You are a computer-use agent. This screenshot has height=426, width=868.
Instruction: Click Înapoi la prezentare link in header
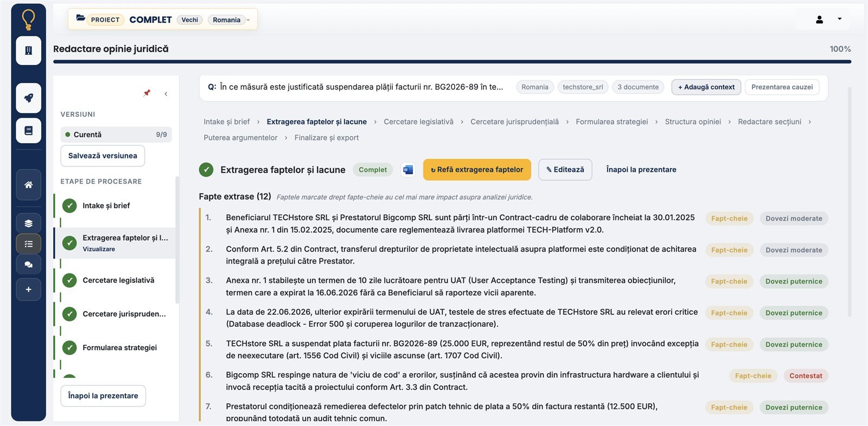[641, 170]
